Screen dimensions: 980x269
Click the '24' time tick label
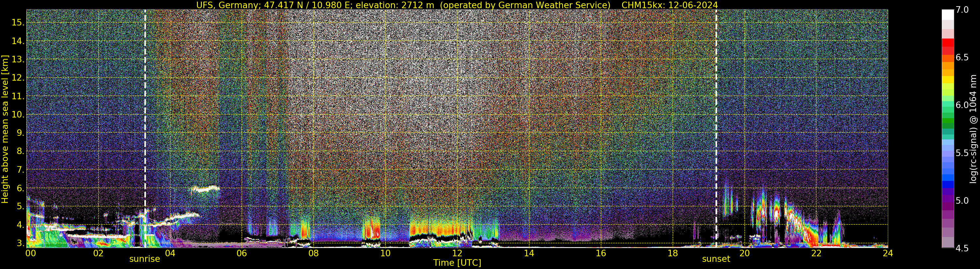pos(888,253)
